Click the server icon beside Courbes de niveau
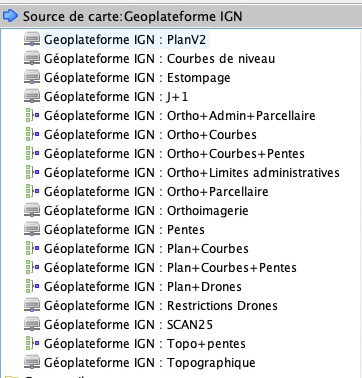 click(32, 59)
